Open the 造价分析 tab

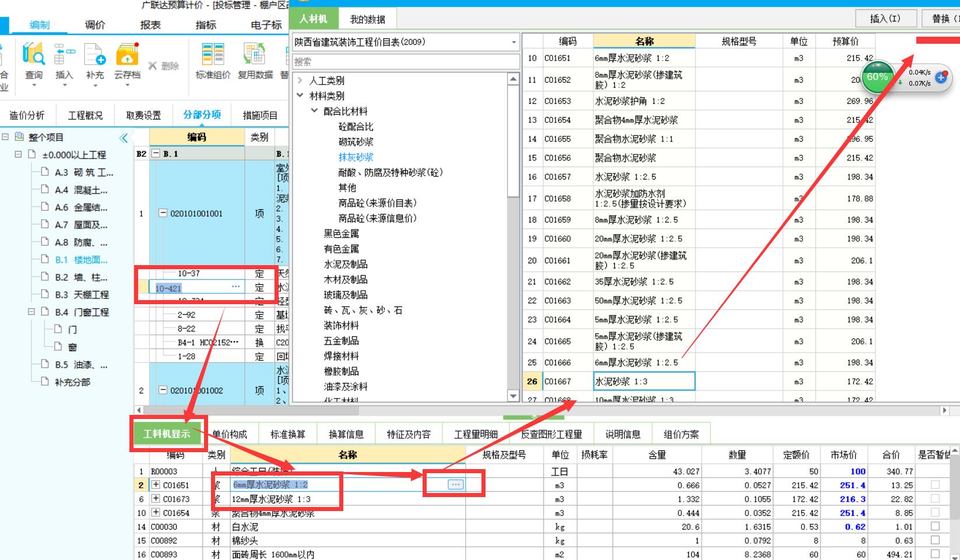pyautogui.click(x=27, y=115)
